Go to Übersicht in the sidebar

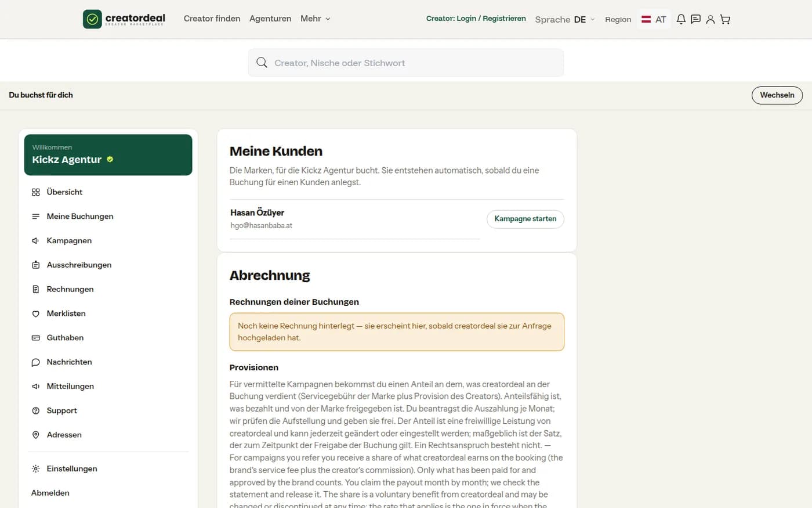pyautogui.click(x=108, y=192)
